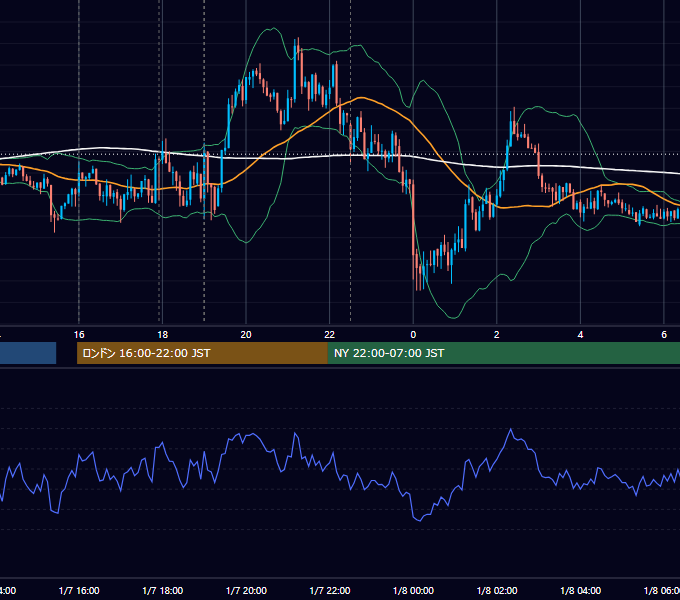
Task: Click the 0 hour label on time axis
Action: pos(413,335)
